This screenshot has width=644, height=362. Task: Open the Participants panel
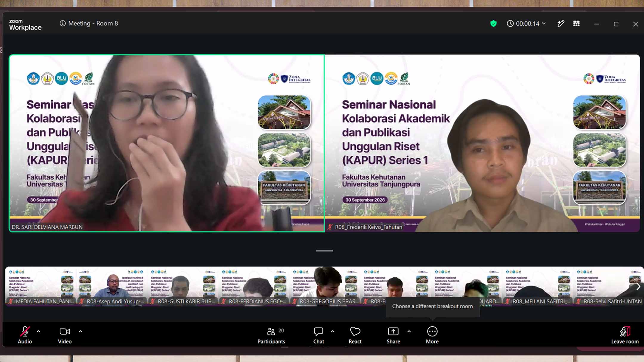[271, 335]
